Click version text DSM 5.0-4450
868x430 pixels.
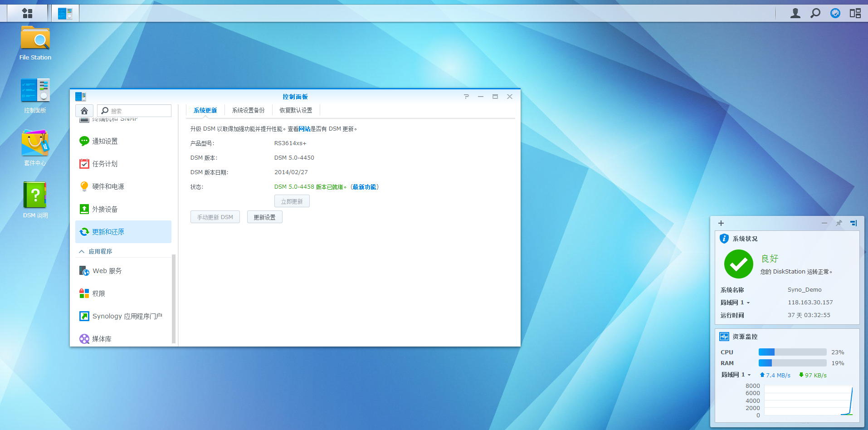click(x=294, y=158)
